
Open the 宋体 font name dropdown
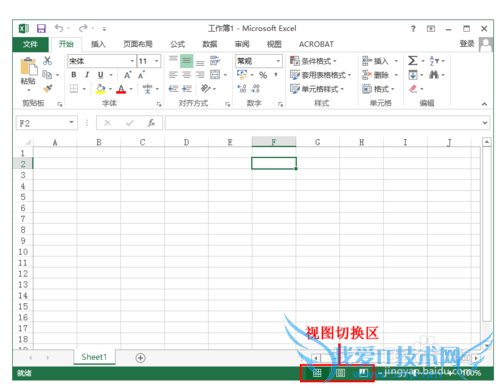132,61
